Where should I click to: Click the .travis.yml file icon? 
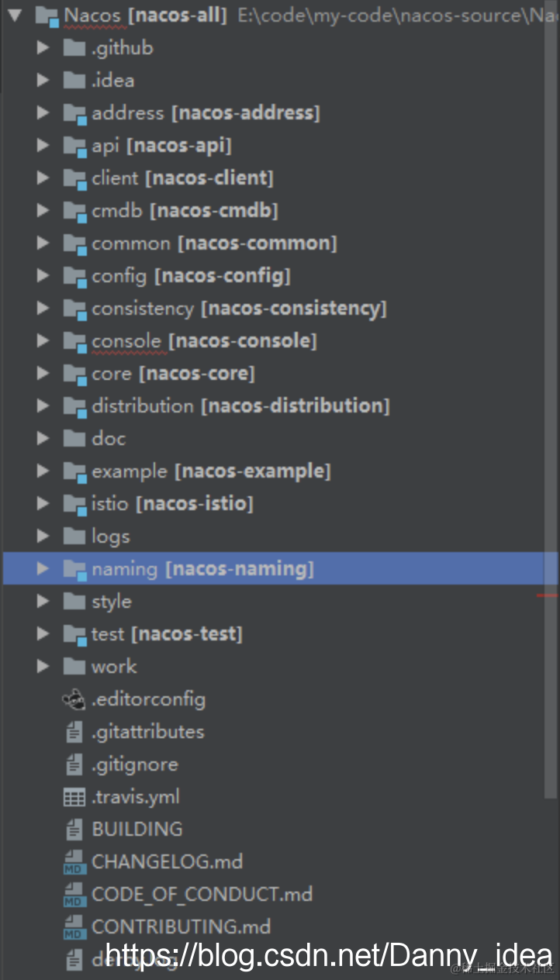(x=74, y=796)
